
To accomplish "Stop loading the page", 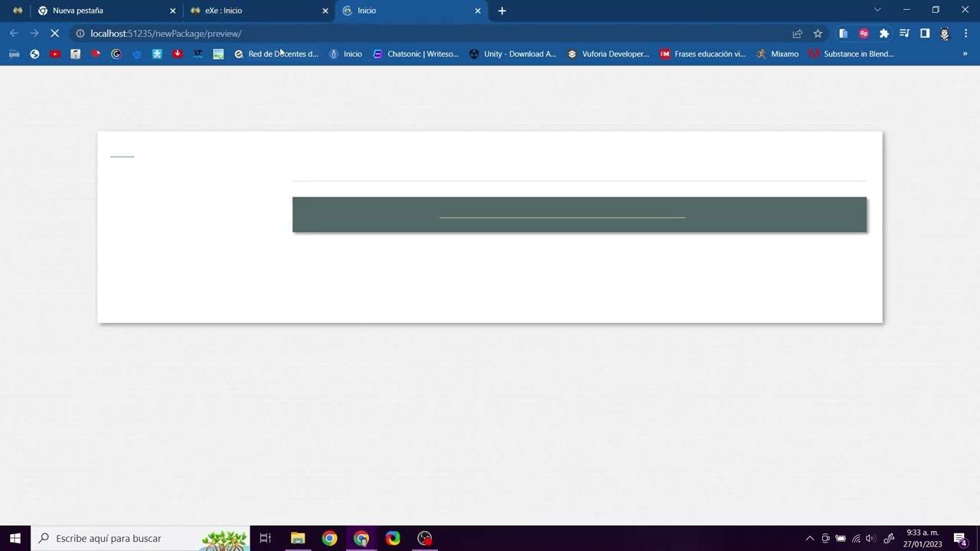I will 54,34.
